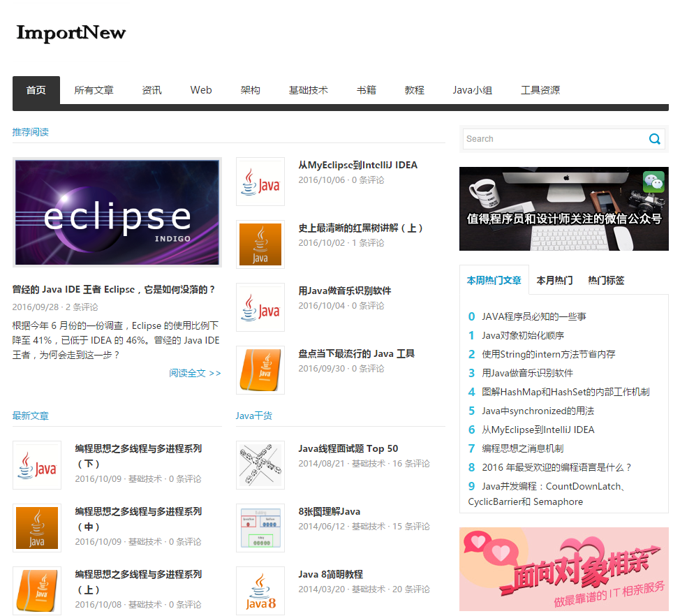Screen dimensions: 673x616
Task: Switch to the 热门标签 tab
Action: [x=606, y=280]
